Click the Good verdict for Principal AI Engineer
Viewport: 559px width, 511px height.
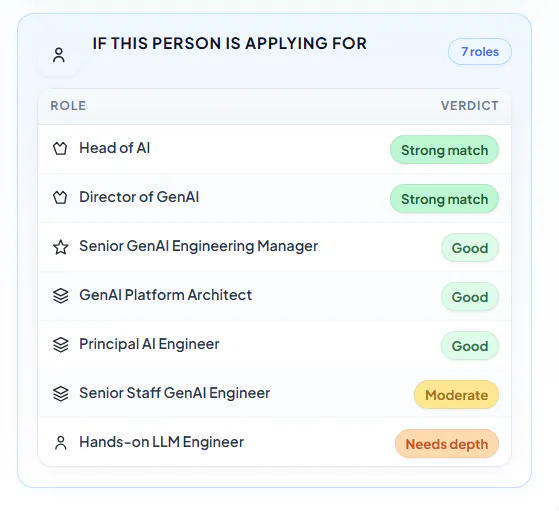(470, 346)
